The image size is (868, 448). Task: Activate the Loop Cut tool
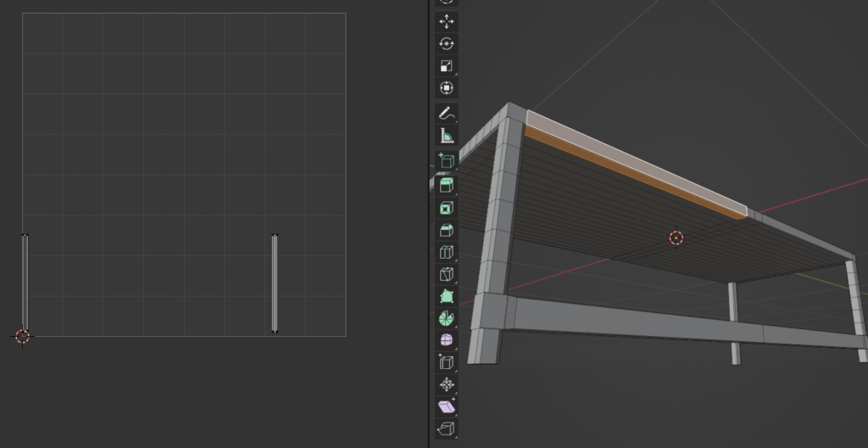[446, 252]
